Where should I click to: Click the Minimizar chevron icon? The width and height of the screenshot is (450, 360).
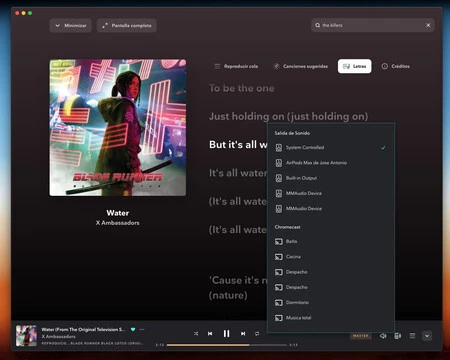pos(57,25)
